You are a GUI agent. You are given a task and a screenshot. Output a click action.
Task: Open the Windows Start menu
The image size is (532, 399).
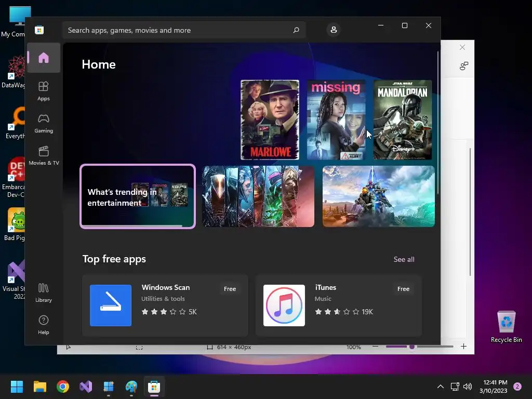click(17, 387)
